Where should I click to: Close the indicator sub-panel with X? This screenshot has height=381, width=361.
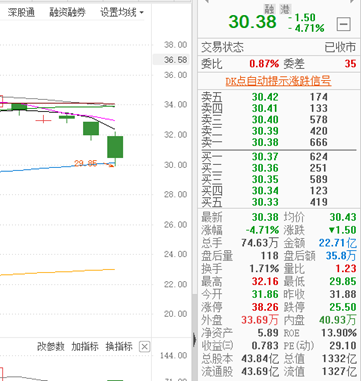(144, 347)
